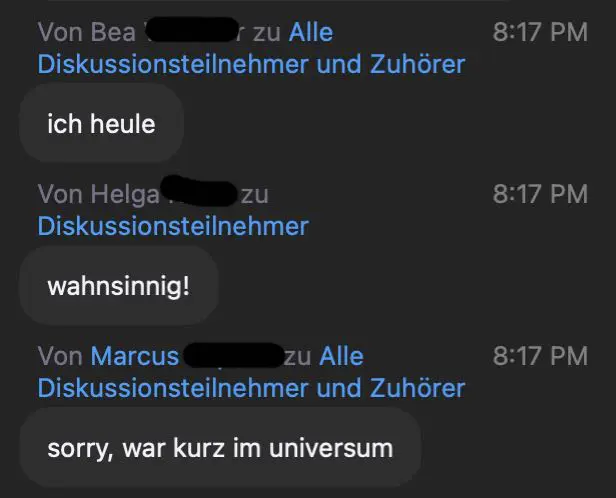Screen dimensions: 616x498
Task: Click 'Diskussionsteilnehmer' link in Helga's message header
Action: tap(173, 226)
